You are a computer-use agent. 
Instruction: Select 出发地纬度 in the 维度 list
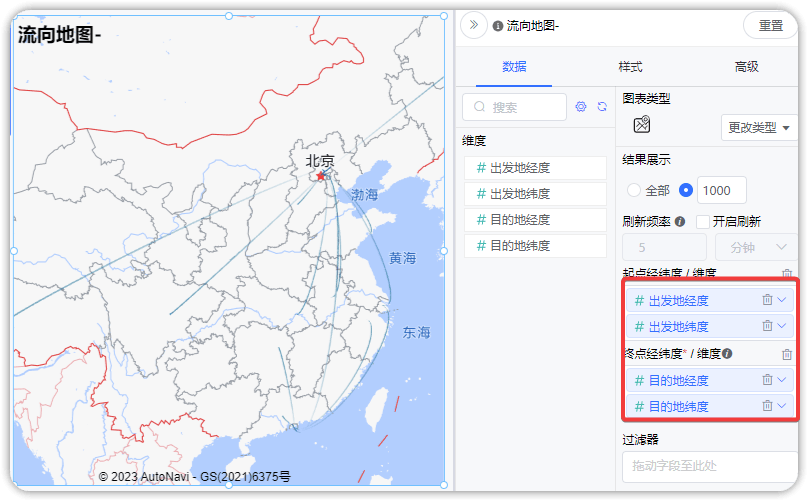(535, 194)
